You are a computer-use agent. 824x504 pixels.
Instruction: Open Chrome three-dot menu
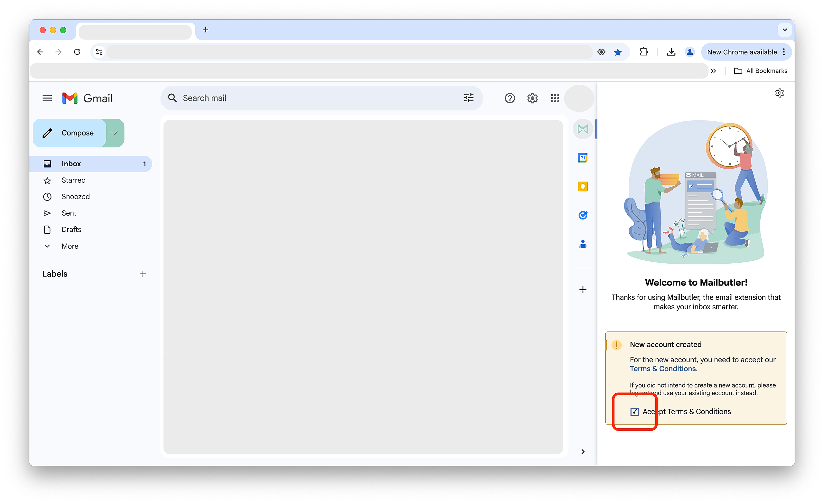coord(784,52)
